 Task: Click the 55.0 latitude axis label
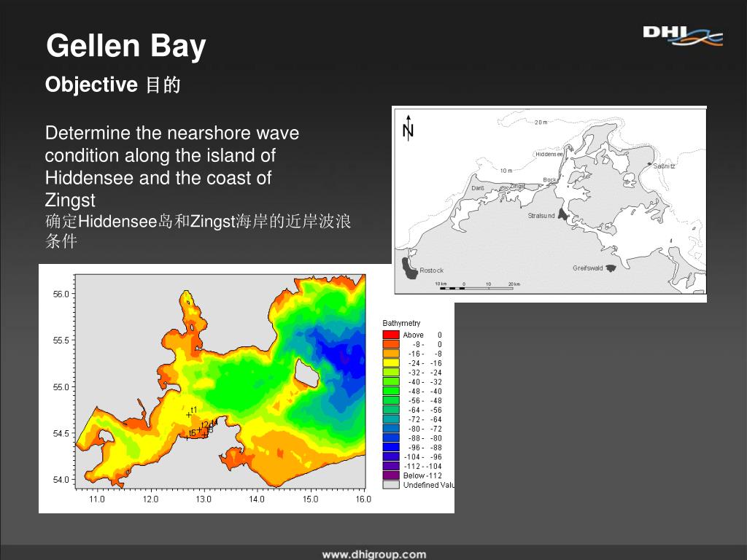pos(61,387)
